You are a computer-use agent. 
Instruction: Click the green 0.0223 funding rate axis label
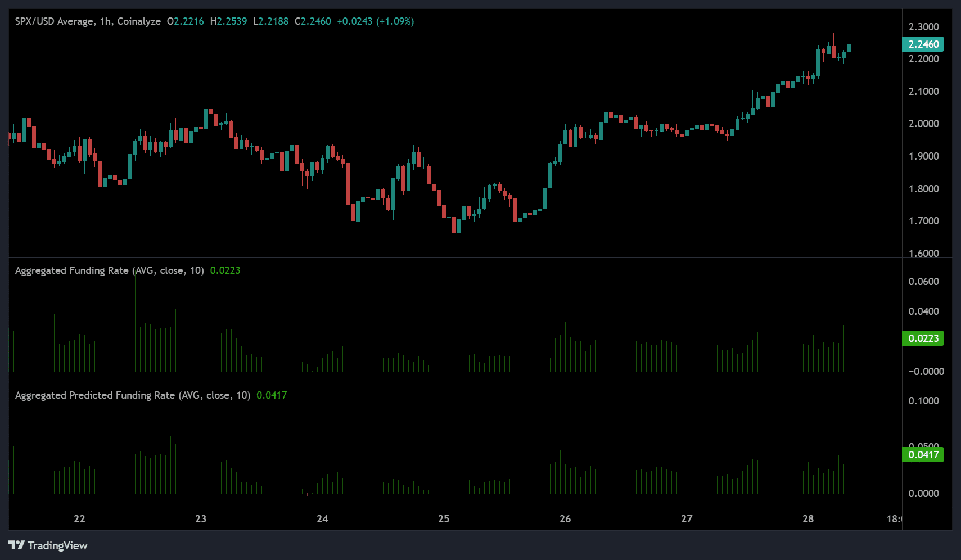pyautogui.click(x=923, y=338)
